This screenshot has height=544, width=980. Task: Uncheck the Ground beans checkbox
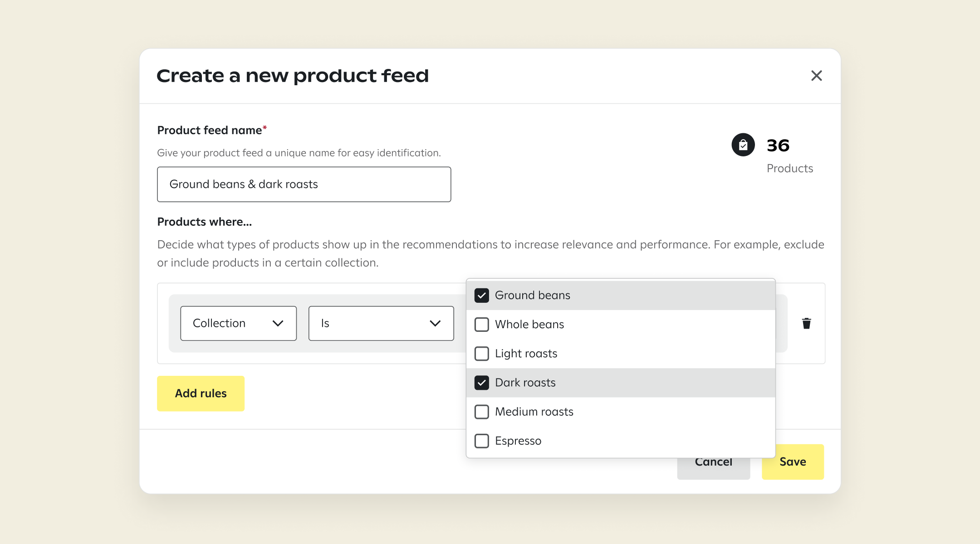pos(481,296)
